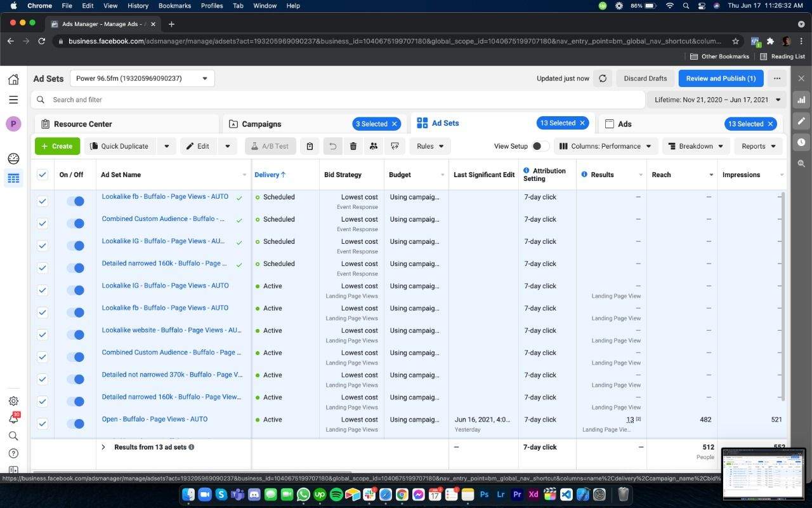Open the Bookmarks menu in menu bar
This screenshot has height=508, width=812.
[x=174, y=6]
